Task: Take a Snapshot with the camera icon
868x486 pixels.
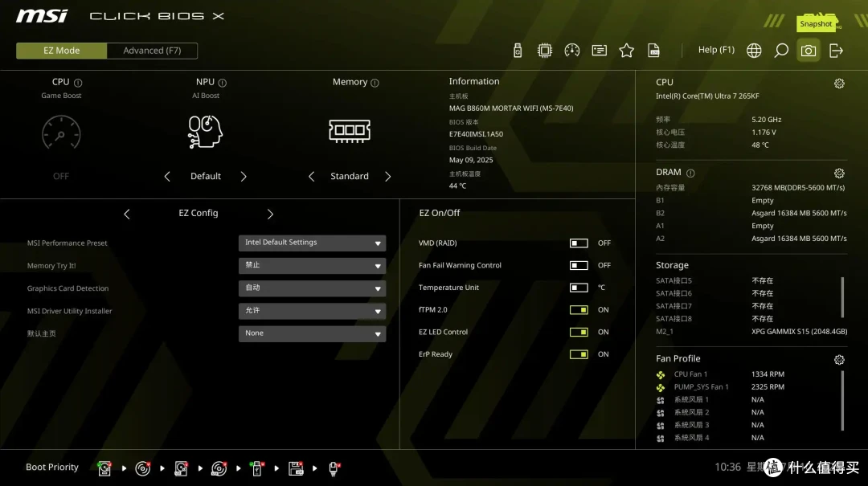Action: [x=809, y=51]
